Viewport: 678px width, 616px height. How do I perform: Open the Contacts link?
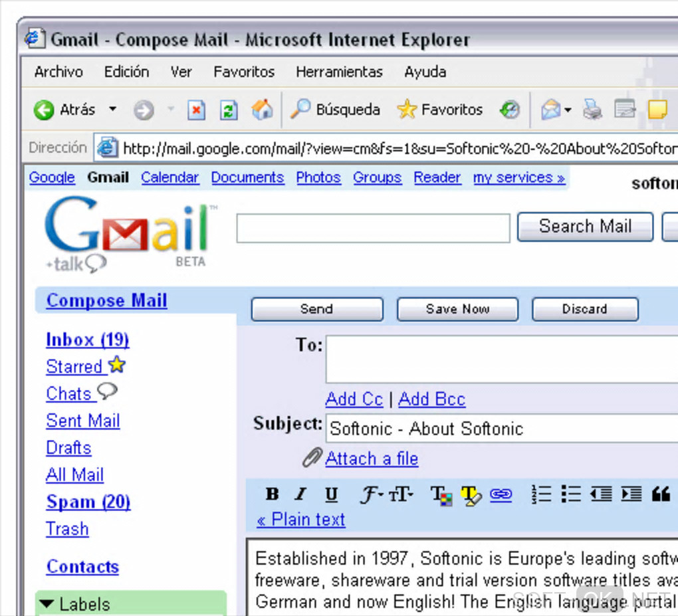point(82,567)
